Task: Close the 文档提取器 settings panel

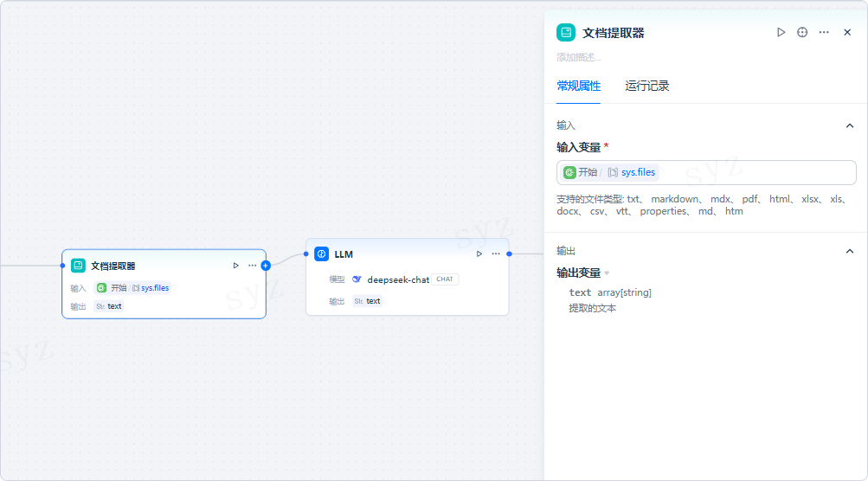Action: point(847,32)
